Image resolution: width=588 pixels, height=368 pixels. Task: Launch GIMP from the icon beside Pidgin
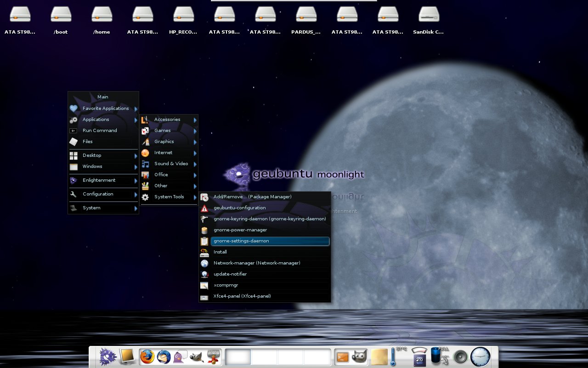[x=197, y=357]
